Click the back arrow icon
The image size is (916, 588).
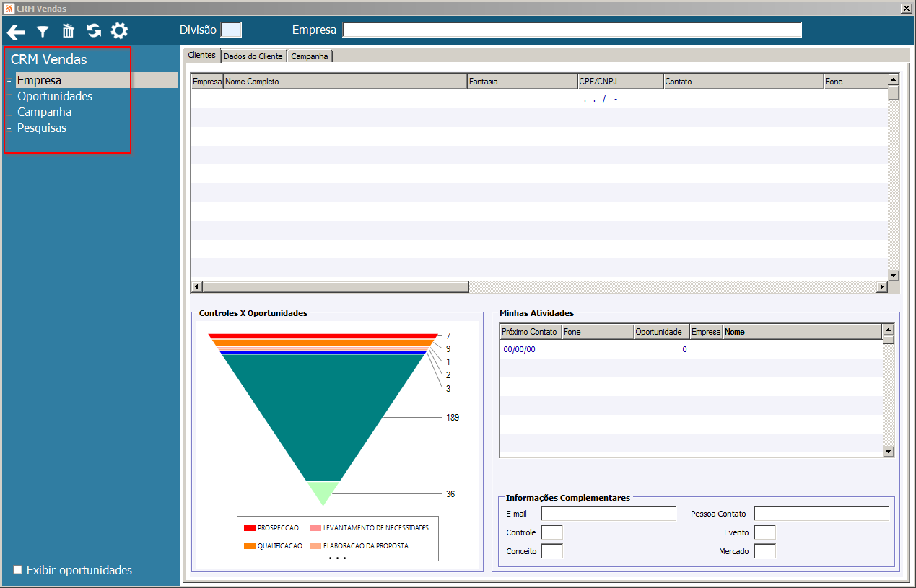coord(17,31)
